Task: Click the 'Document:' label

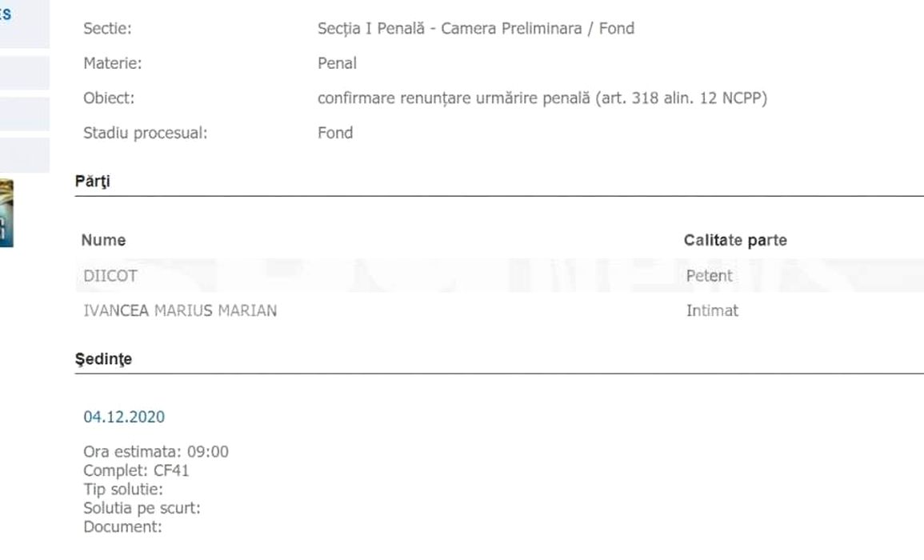Action: click(122, 526)
